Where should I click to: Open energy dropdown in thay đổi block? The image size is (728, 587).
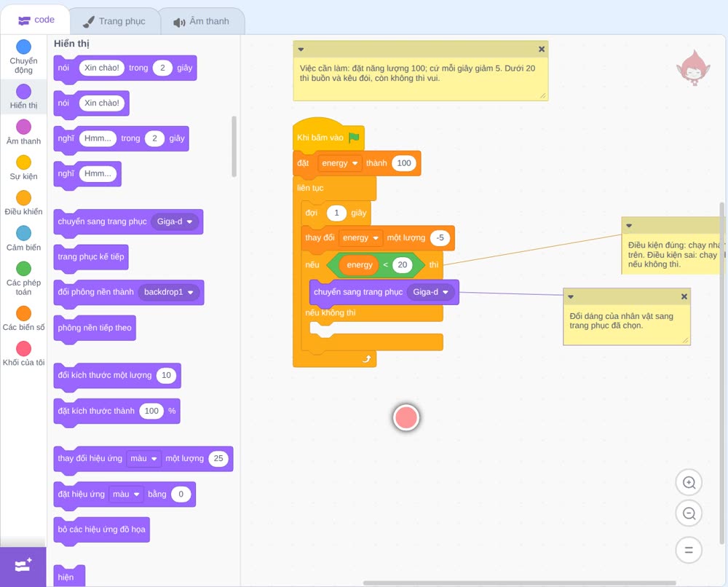(361, 237)
